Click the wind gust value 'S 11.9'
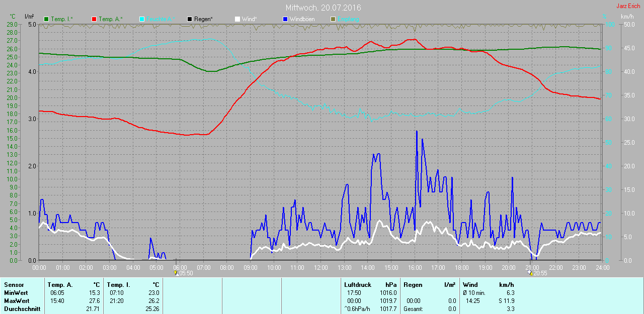This screenshot has height=314, width=644. (x=506, y=301)
